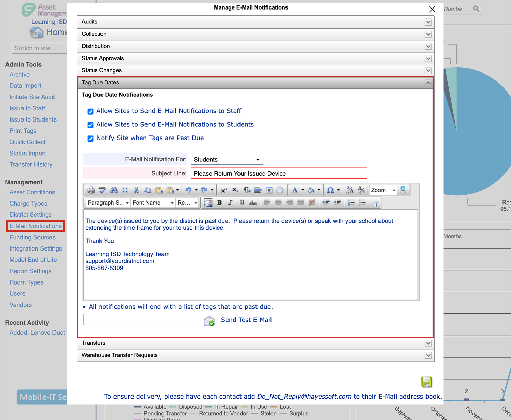Click the Cut scissors icon
The height and width of the screenshot is (420, 511).
136,190
